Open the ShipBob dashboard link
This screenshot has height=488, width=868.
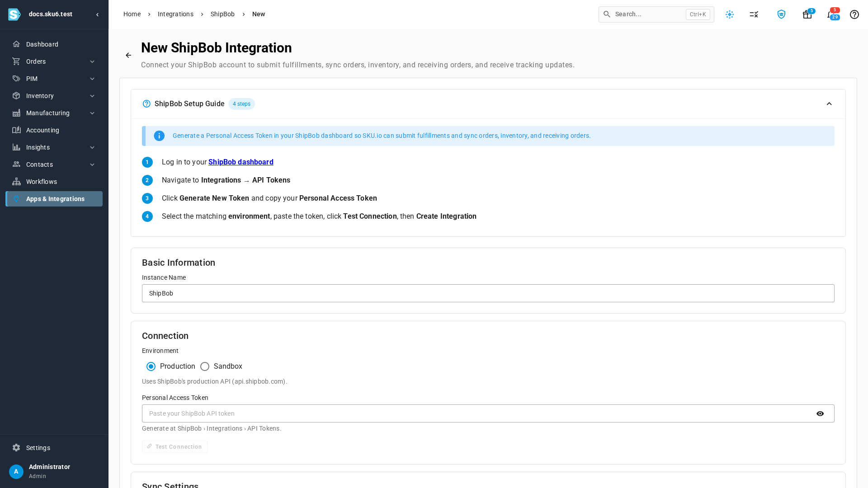pyautogui.click(x=241, y=162)
